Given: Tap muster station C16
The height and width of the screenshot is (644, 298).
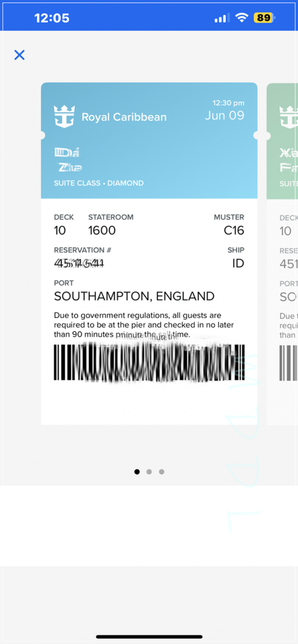Looking at the screenshot, I should 234,230.
